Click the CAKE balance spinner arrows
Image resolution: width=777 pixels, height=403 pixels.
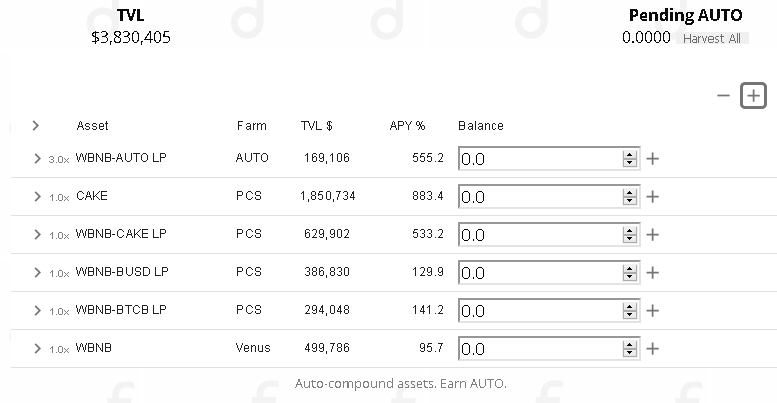pyautogui.click(x=629, y=197)
